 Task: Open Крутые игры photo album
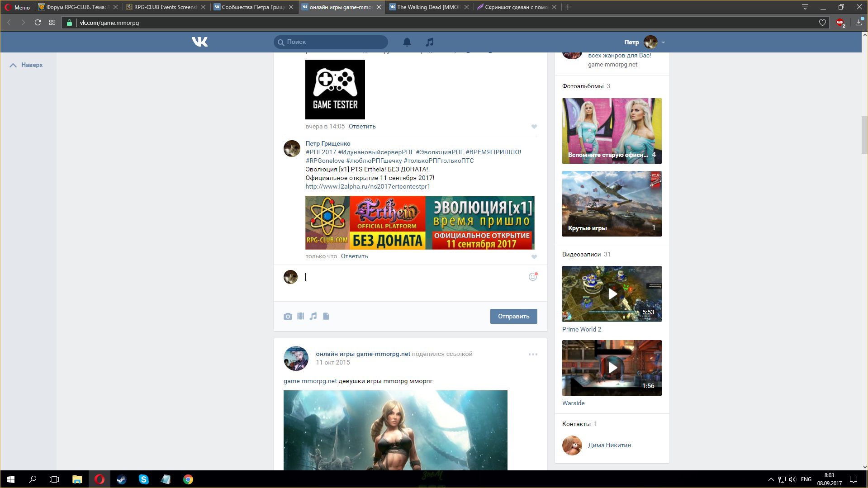tap(612, 204)
